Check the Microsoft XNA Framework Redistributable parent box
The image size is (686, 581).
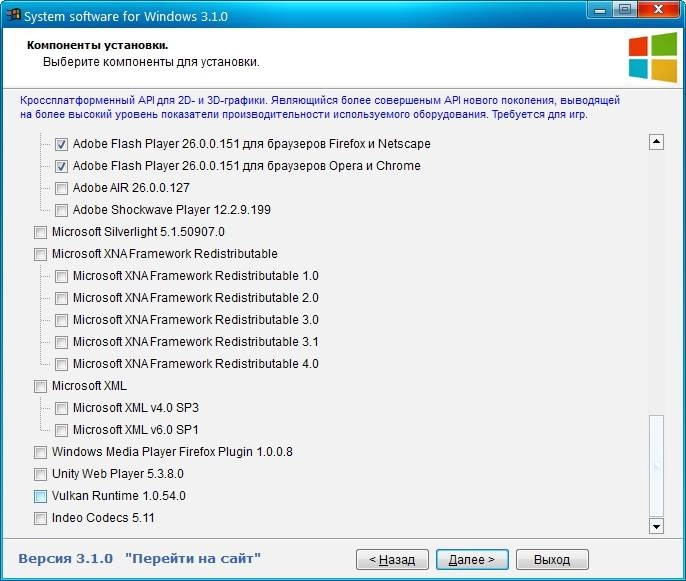[40, 254]
